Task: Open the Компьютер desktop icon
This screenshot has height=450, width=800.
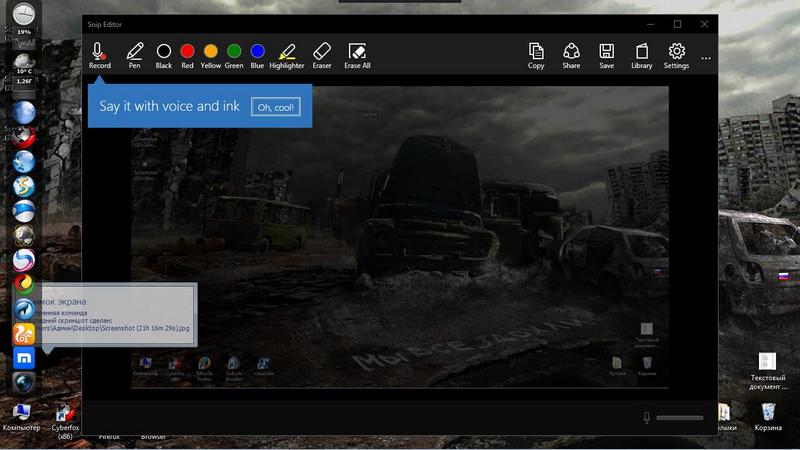Action: tap(21, 417)
